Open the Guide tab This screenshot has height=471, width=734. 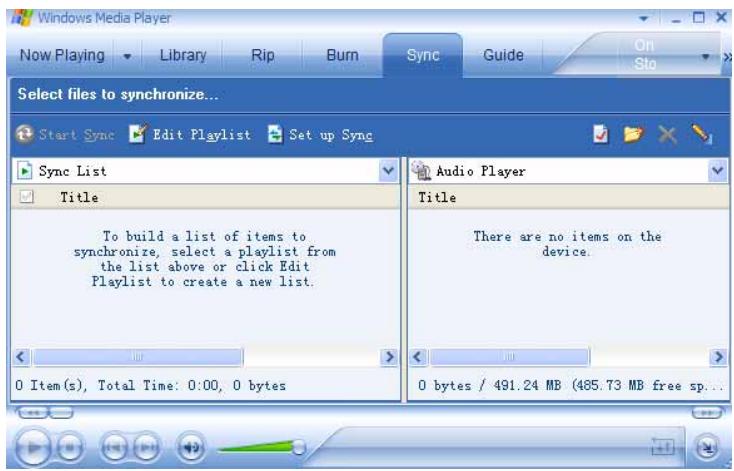[x=503, y=55]
